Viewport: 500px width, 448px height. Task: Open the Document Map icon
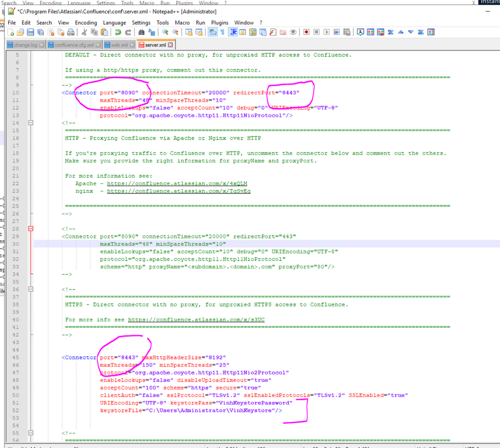click(253, 32)
